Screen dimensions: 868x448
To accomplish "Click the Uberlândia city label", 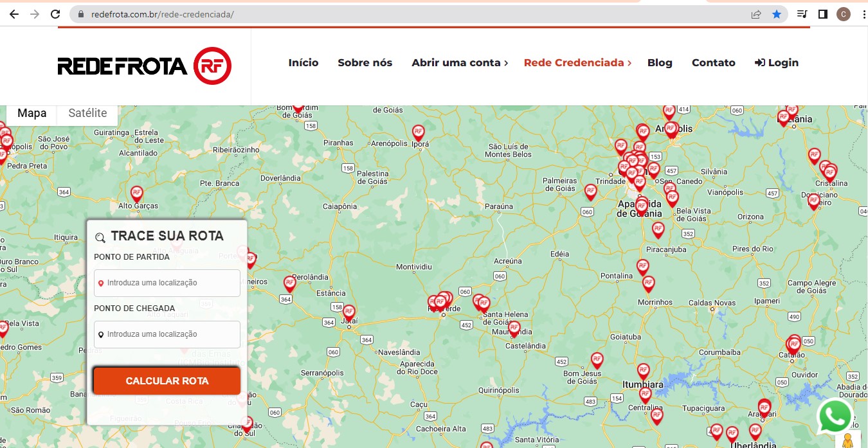I will pos(754,445).
